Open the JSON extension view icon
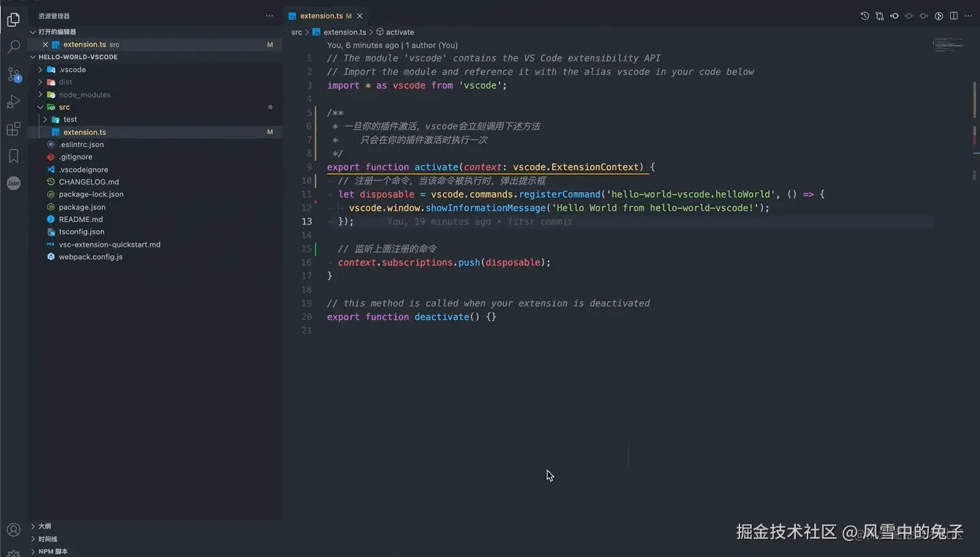980x557 pixels. click(x=13, y=183)
